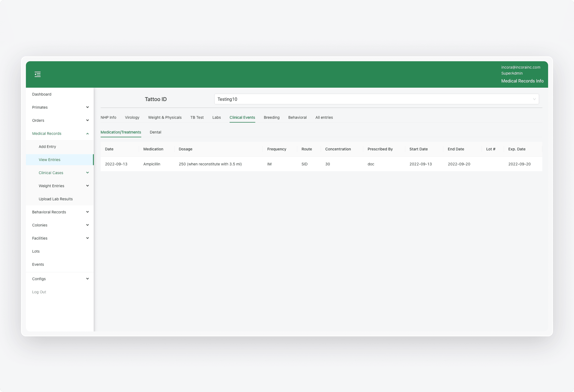Expand the Facilities chevron
This screenshot has width=574, height=392.
[x=87, y=238]
